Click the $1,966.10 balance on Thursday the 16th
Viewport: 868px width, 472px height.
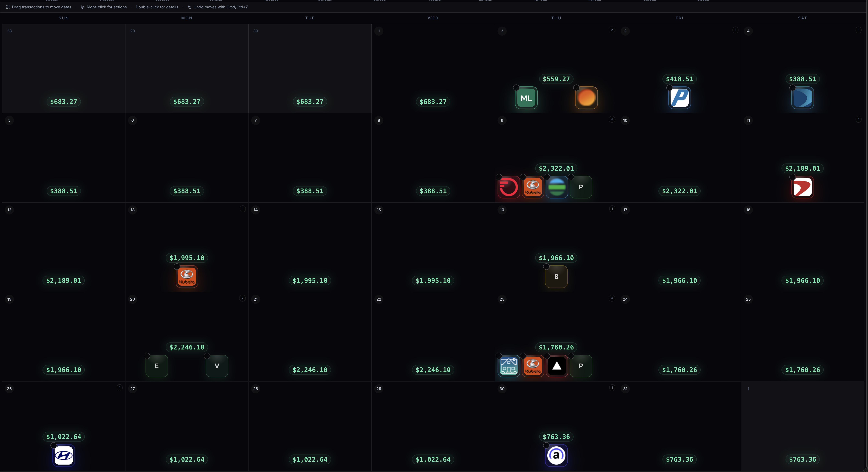tap(556, 258)
